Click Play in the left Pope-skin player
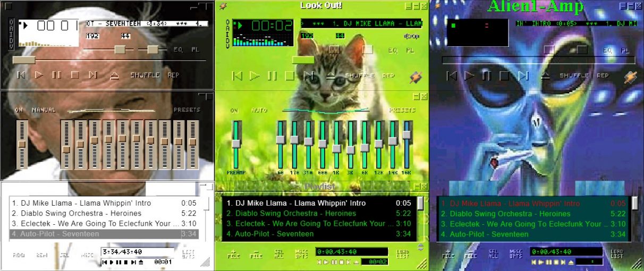 pyautogui.click(x=39, y=75)
